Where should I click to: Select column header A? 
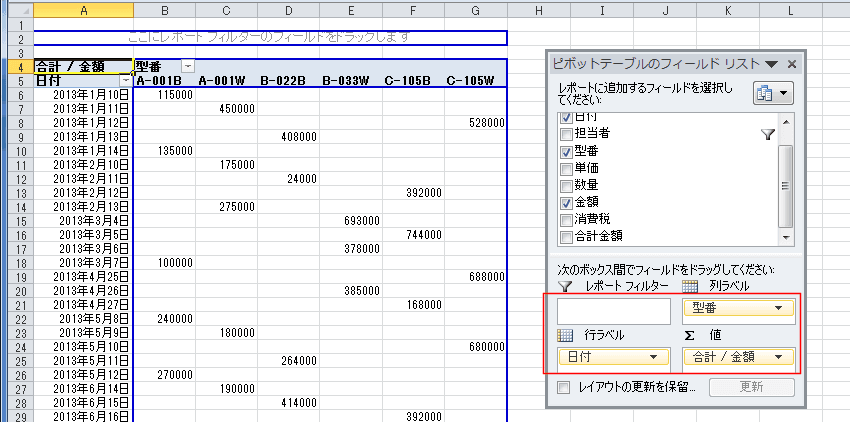[x=83, y=10]
